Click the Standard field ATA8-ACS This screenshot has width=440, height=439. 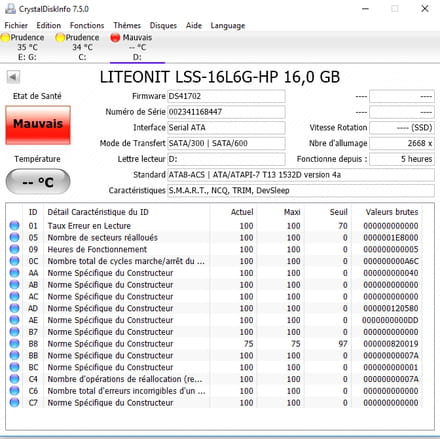[x=301, y=175]
